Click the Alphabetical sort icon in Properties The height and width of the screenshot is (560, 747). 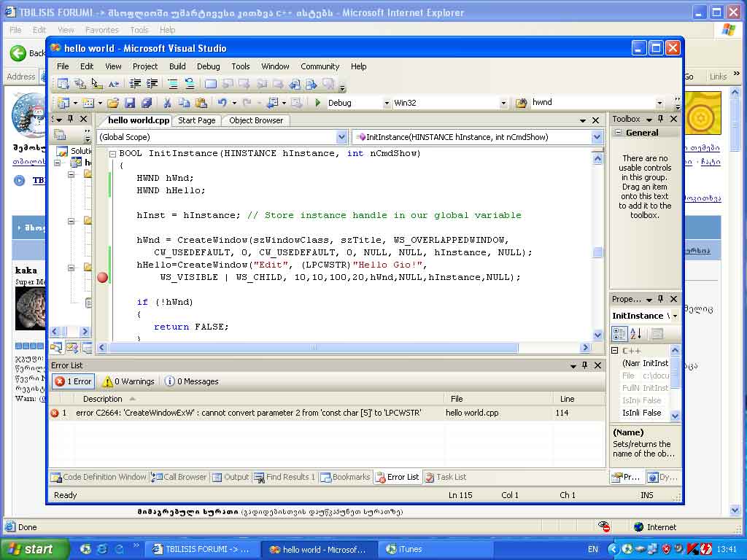click(x=635, y=334)
